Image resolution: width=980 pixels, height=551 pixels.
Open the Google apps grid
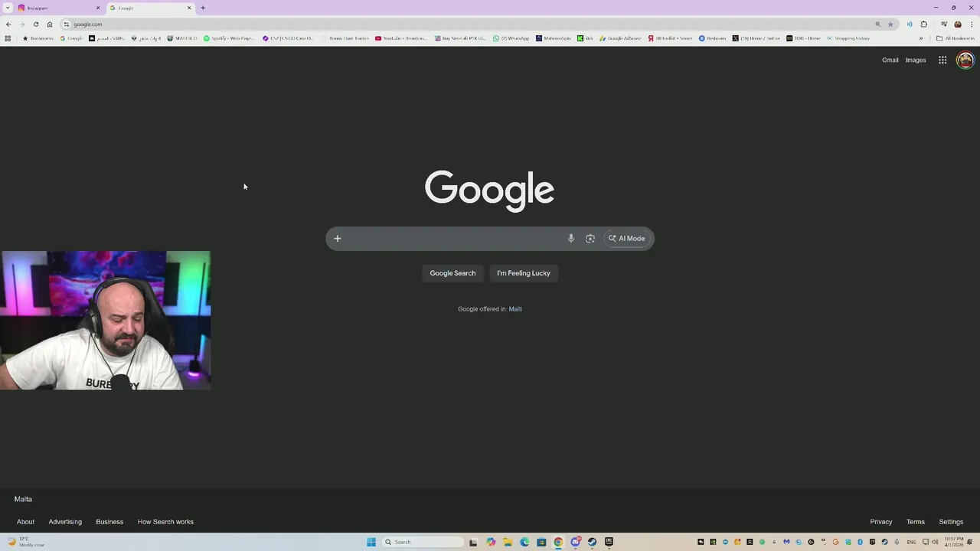click(x=942, y=60)
